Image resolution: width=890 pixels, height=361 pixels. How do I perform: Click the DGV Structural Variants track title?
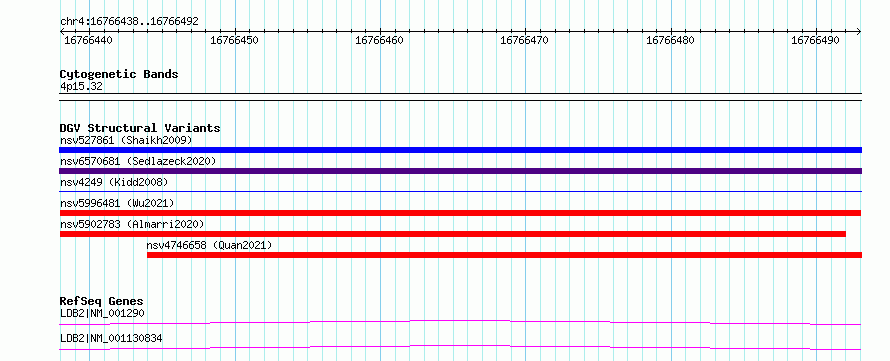point(140,128)
